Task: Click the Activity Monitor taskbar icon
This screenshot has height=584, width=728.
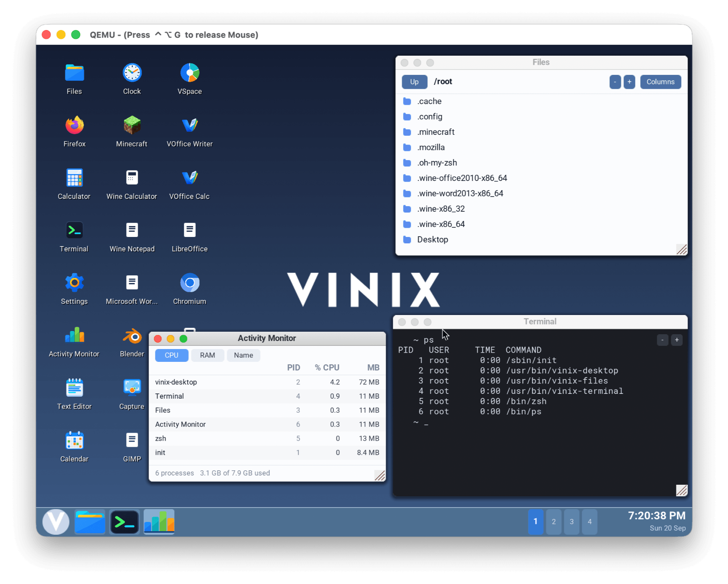Action: click(x=159, y=522)
